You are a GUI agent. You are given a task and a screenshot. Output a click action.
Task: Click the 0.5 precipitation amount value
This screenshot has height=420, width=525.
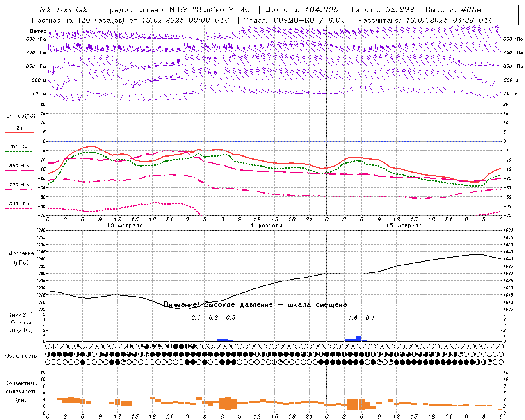pyautogui.click(x=231, y=317)
